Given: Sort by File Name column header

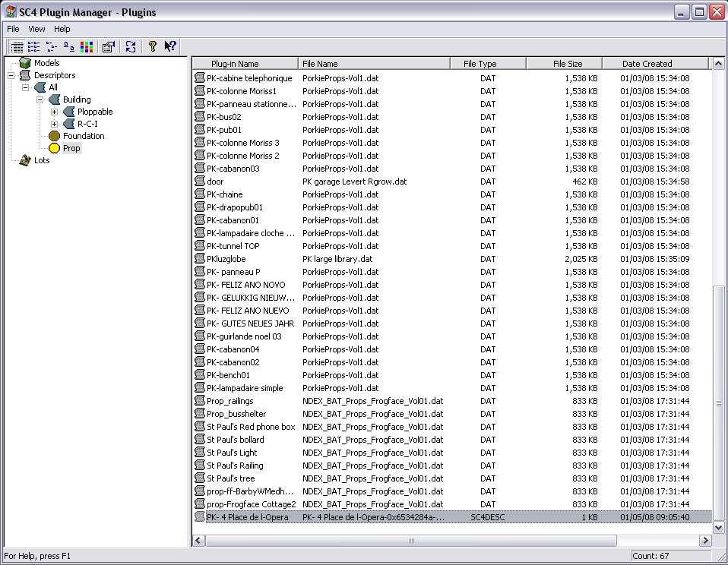Looking at the screenshot, I should [374, 64].
